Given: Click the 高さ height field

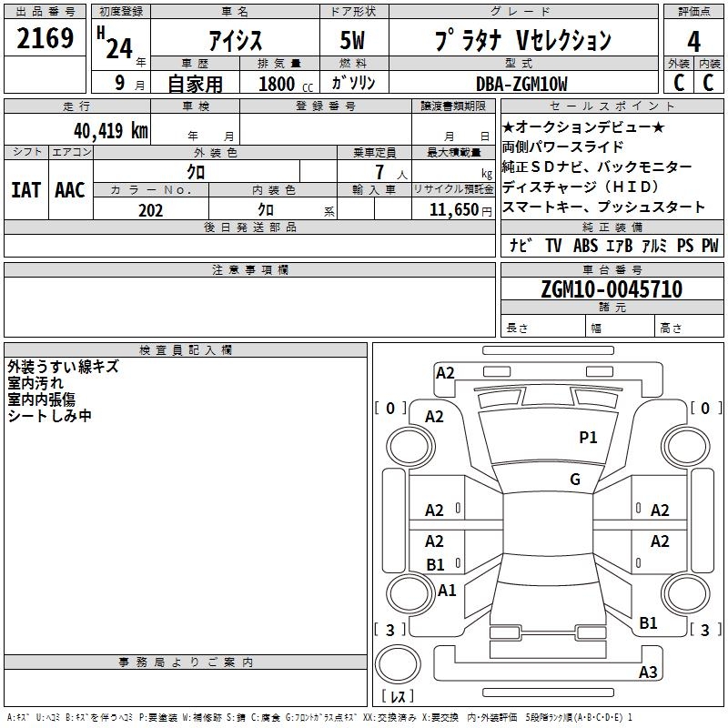Looking at the screenshot, I should 689,328.
